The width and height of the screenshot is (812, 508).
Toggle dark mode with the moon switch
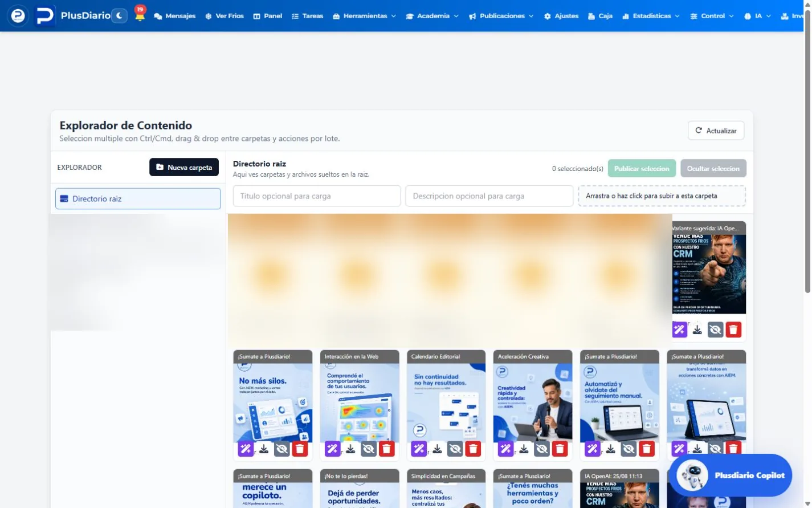(x=119, y=15)
